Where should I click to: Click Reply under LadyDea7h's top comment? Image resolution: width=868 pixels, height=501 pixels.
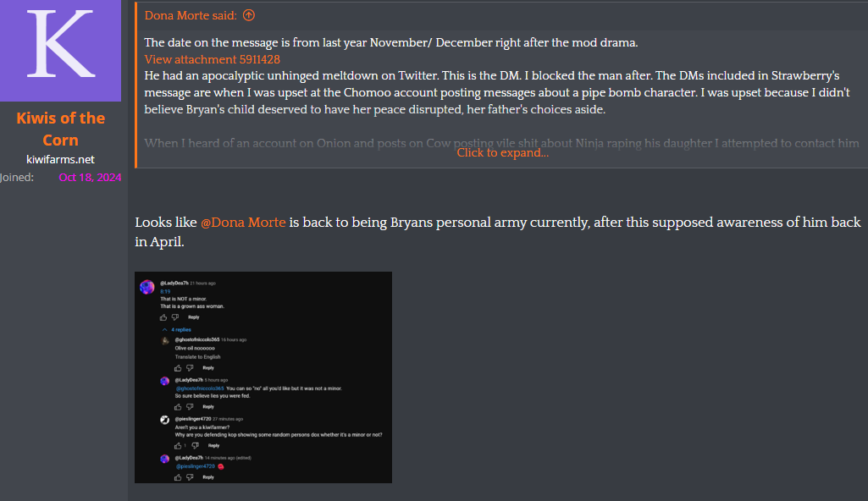point(194,317)
